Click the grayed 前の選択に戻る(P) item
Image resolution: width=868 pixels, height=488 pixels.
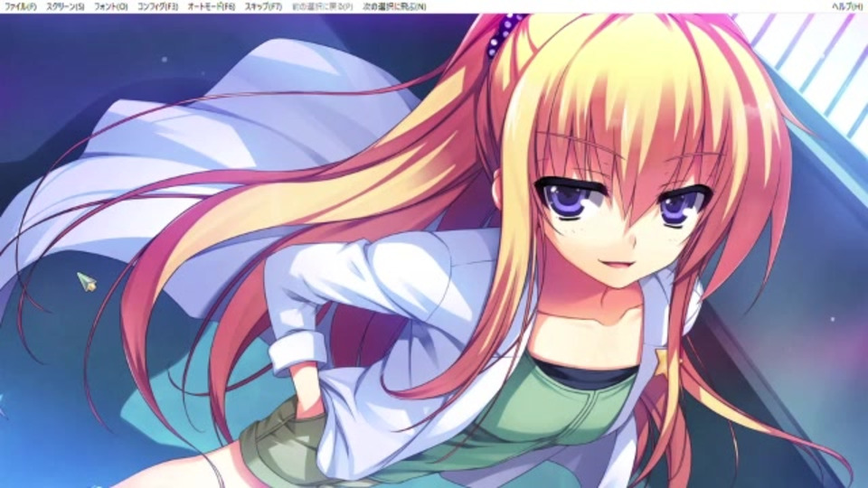coord(322,6)
